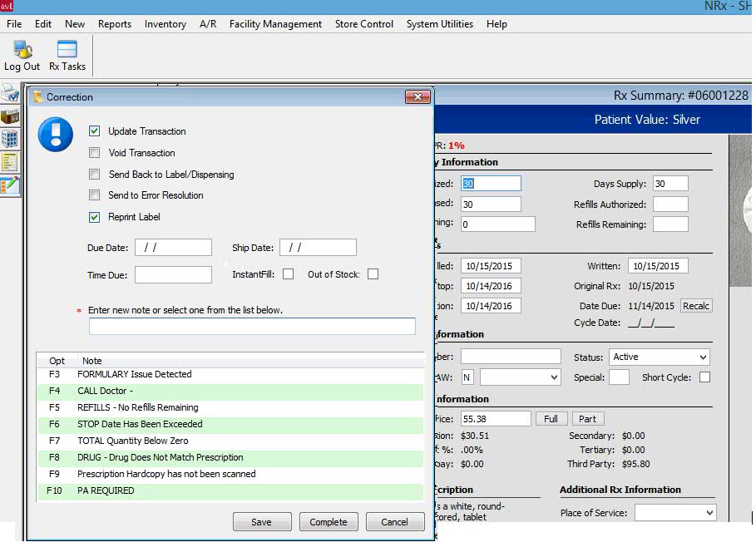This screenshot has height=542, width=756.
Task: Open the Store Control menu
Action: click(364, 24)
